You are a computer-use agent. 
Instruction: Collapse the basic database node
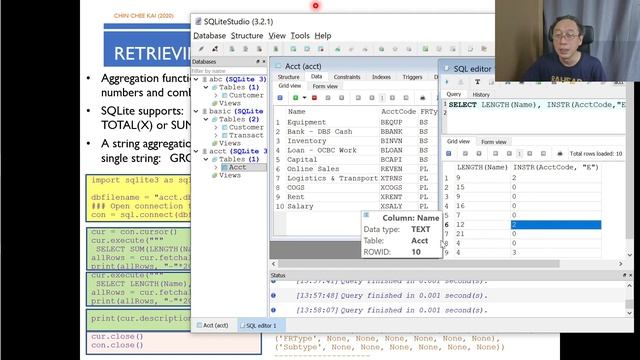click(x=196, y=111)
